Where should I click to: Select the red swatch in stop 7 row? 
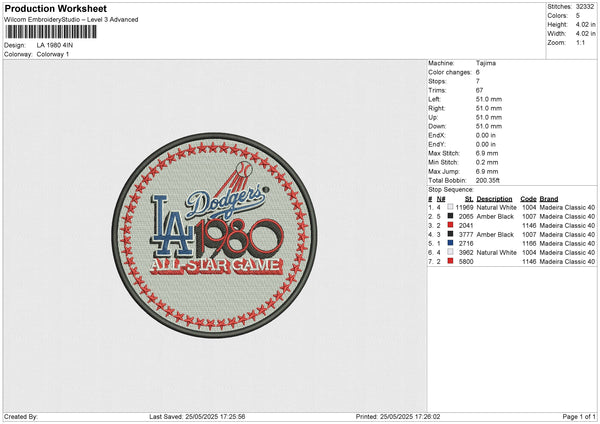coord(450,261)
